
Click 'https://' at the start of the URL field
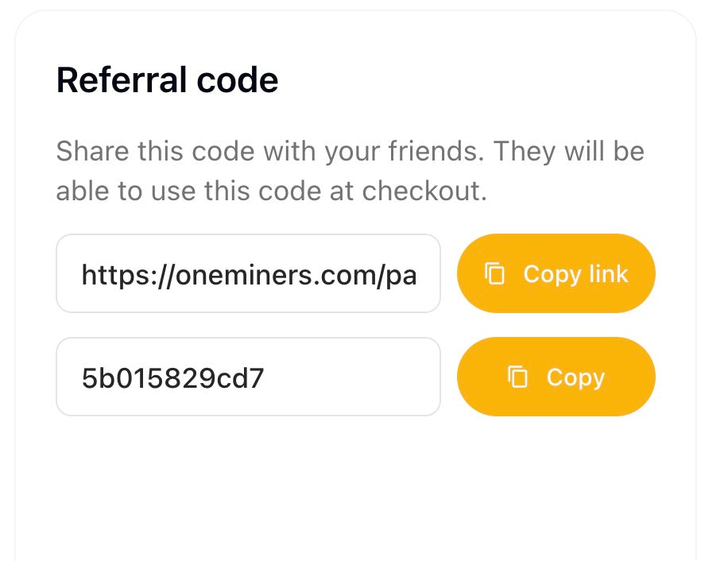pos(115,276)
